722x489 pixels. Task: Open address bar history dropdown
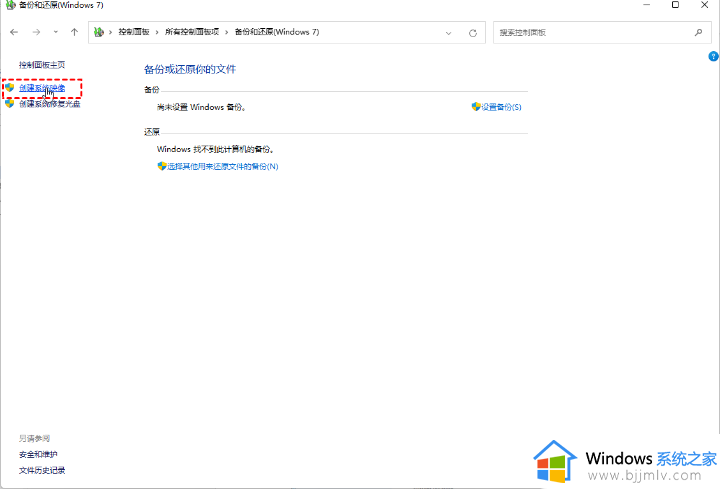(448, 33)
